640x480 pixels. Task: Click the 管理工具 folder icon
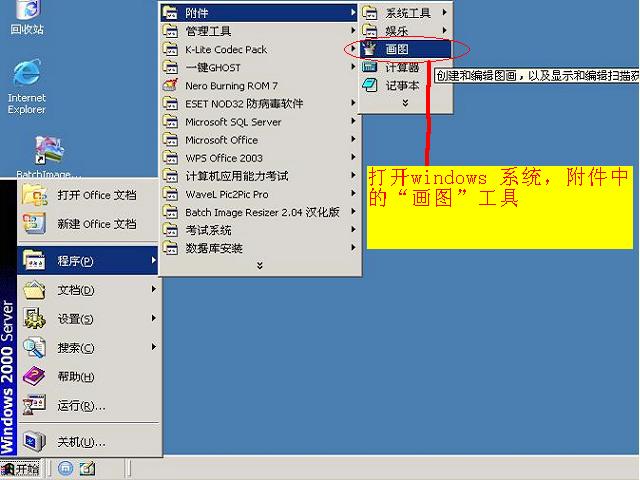click(x=170, y=31)
